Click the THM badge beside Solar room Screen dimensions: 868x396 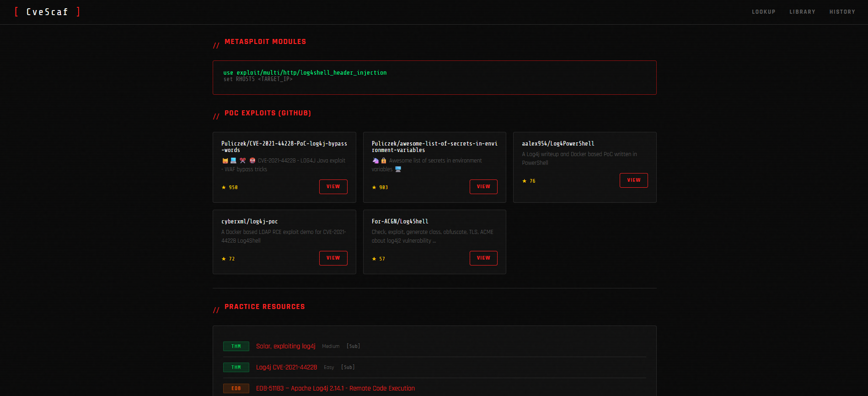pyautogui.click(x=236, y=347)
